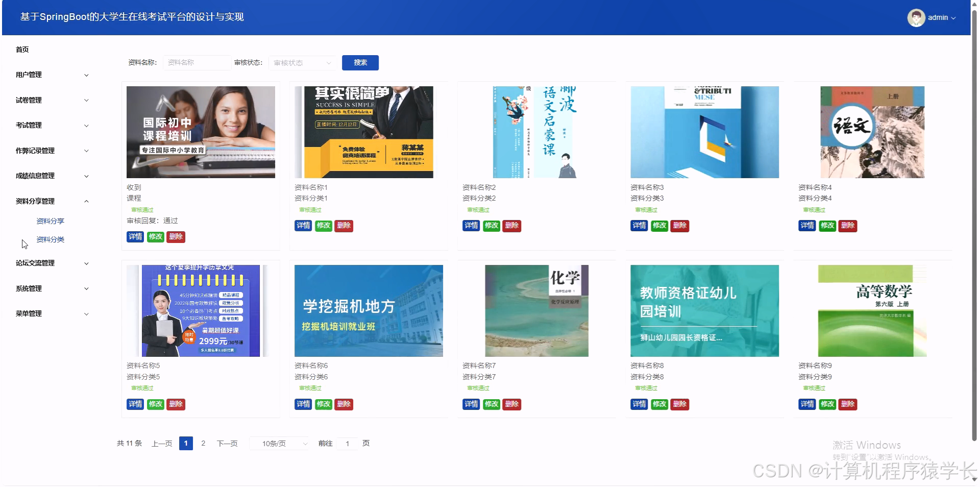
Task: Click the 下一页 pagination link
Action: 227,444
